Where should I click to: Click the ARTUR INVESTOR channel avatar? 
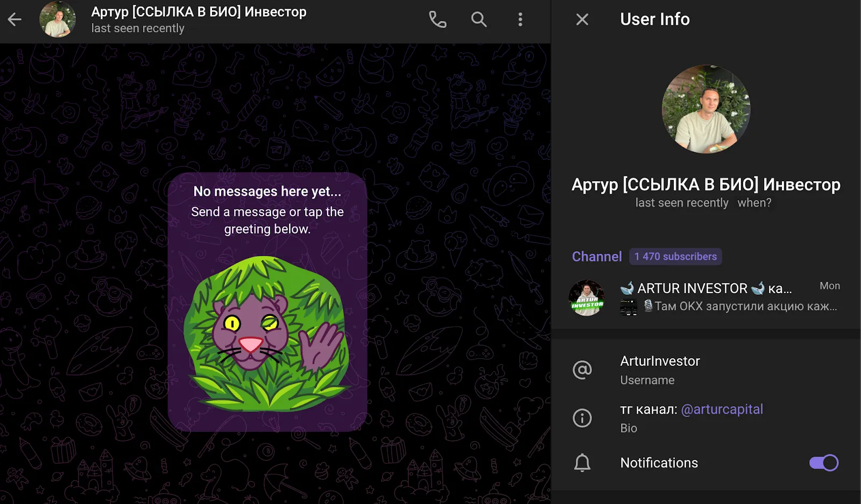tap(587, 297)
